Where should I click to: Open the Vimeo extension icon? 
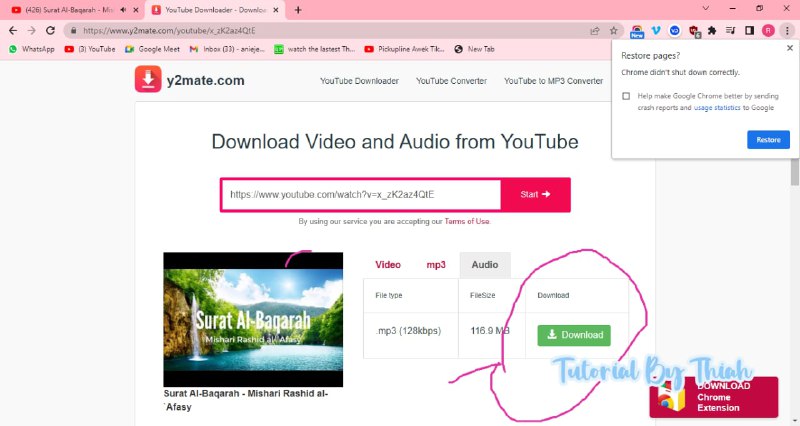pyautogui.click(x=656, y=31)
